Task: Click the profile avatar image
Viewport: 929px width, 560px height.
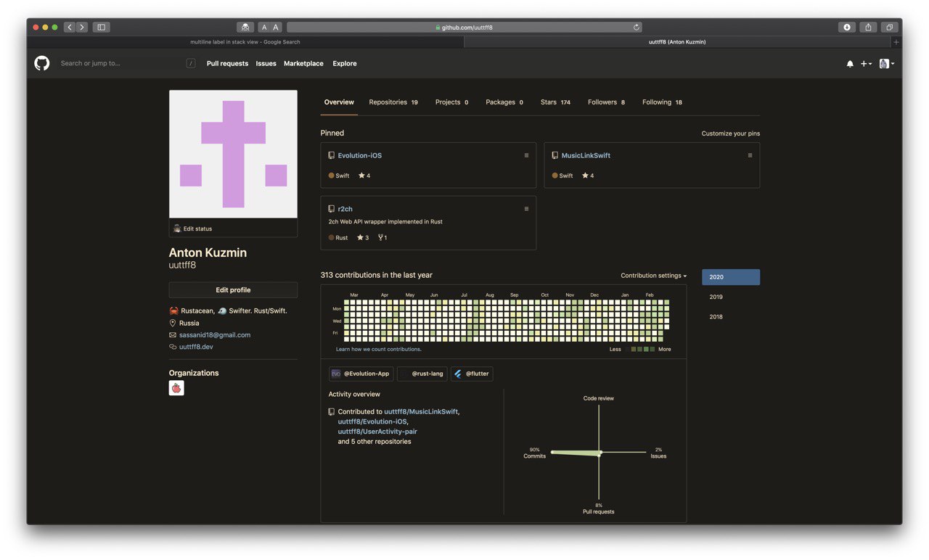Action: click(233, 154)
